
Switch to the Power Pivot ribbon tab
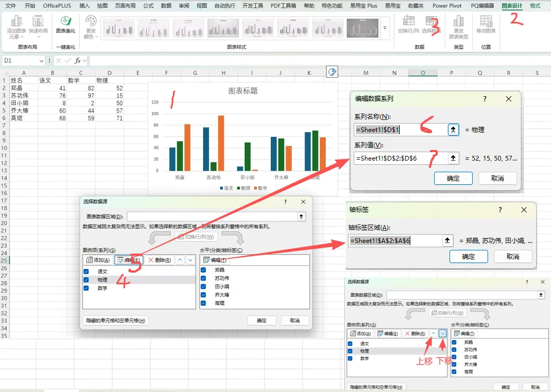[x=447, y=6]
